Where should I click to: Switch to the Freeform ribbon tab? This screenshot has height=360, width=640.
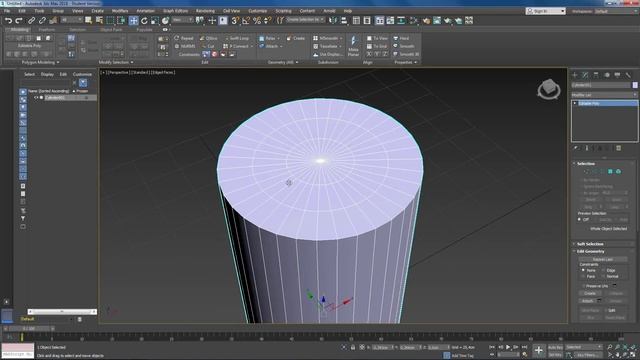tap(47, 30)
